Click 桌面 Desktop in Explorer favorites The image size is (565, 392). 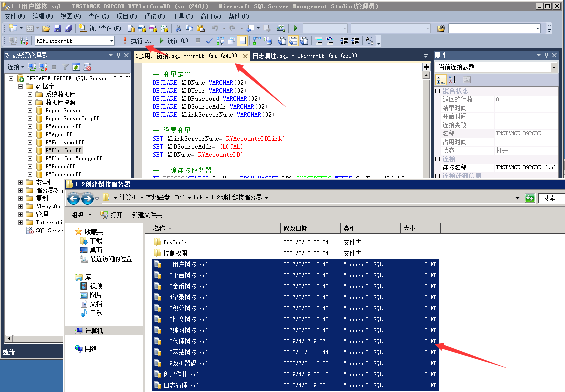click(x=96, y=250)
